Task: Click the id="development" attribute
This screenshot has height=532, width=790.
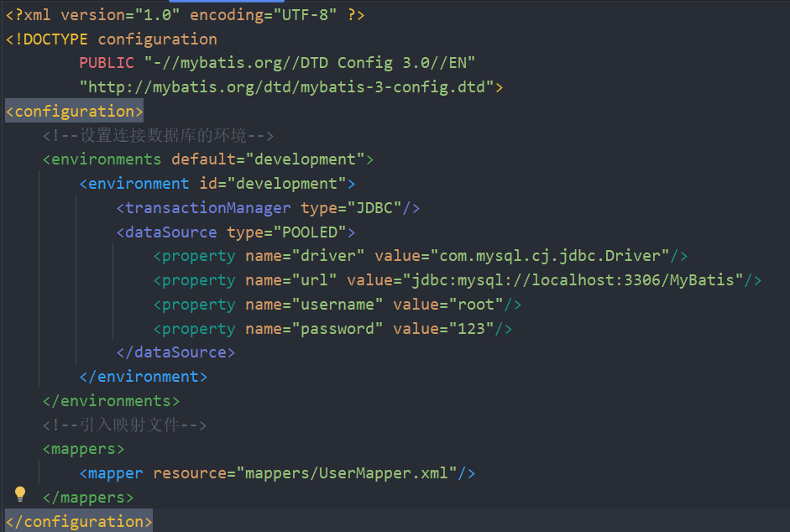Action: tap(273, 184)
